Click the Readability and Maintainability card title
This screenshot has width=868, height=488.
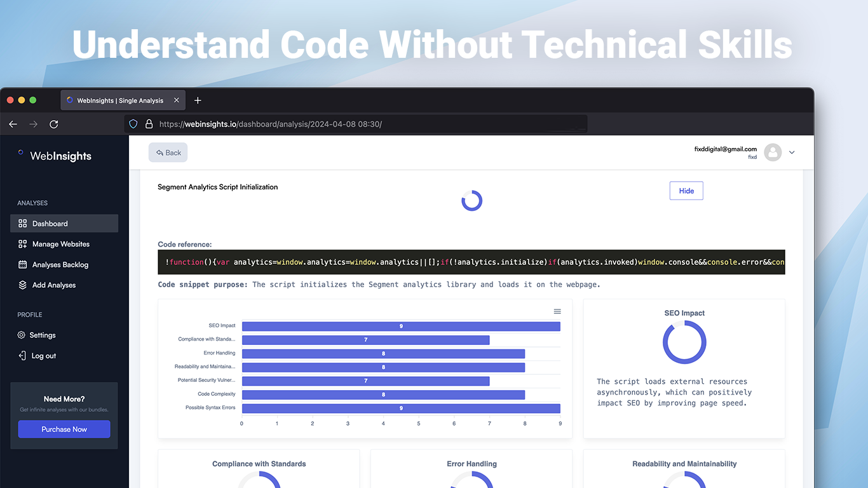coord(684,464)
